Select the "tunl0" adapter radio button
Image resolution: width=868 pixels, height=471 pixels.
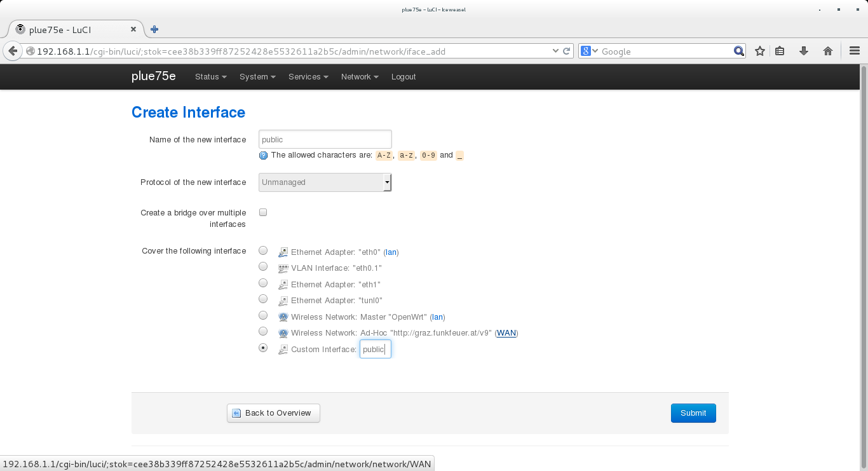pos(263,299)
